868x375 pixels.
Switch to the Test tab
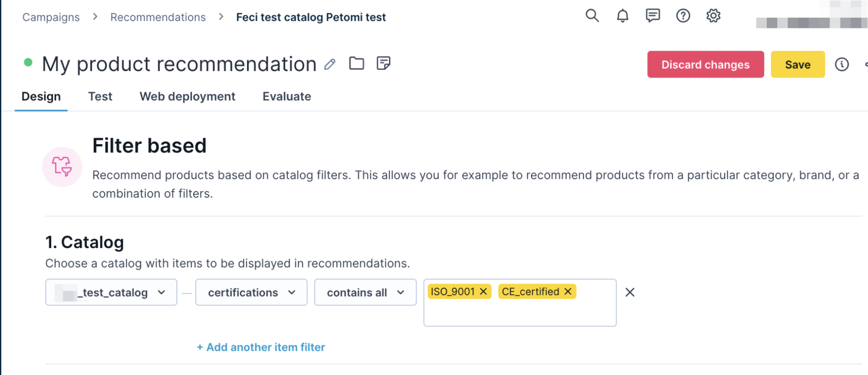point(100,96)
